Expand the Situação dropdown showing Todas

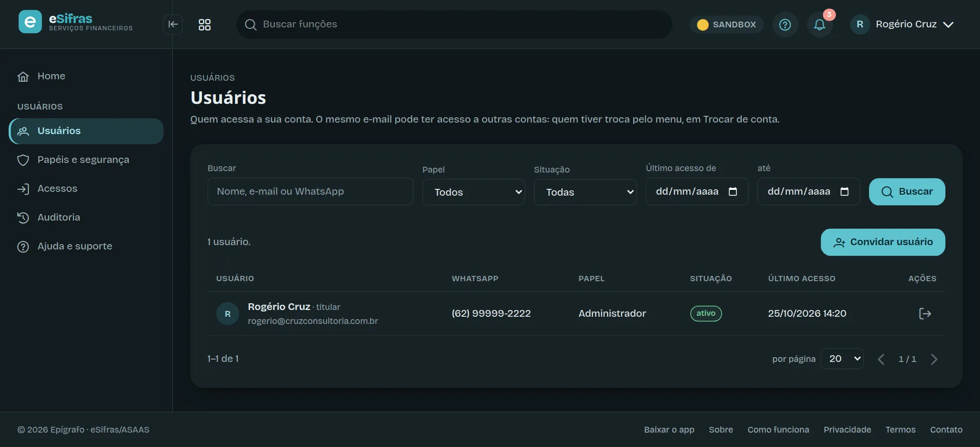[x=585, y=192]
